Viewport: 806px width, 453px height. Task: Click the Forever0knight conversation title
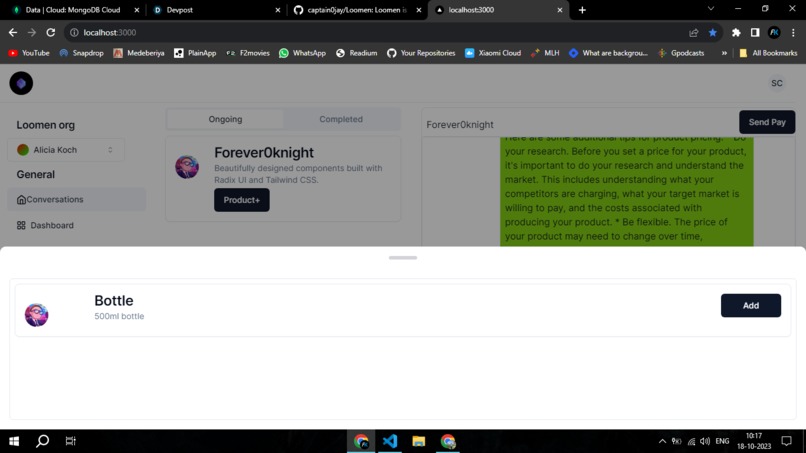pos(264,153)
